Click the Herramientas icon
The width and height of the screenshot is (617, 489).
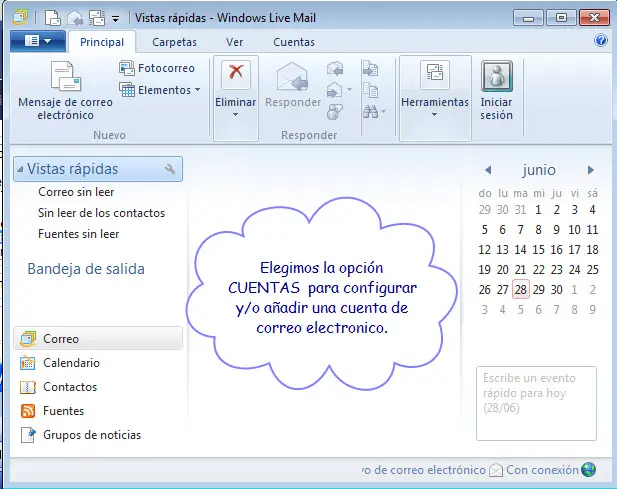tap(435, 74)
